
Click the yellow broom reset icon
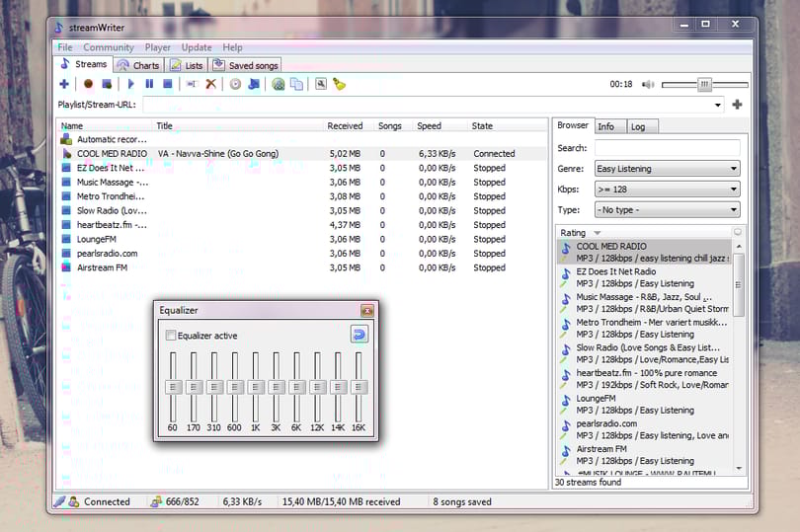340,84
